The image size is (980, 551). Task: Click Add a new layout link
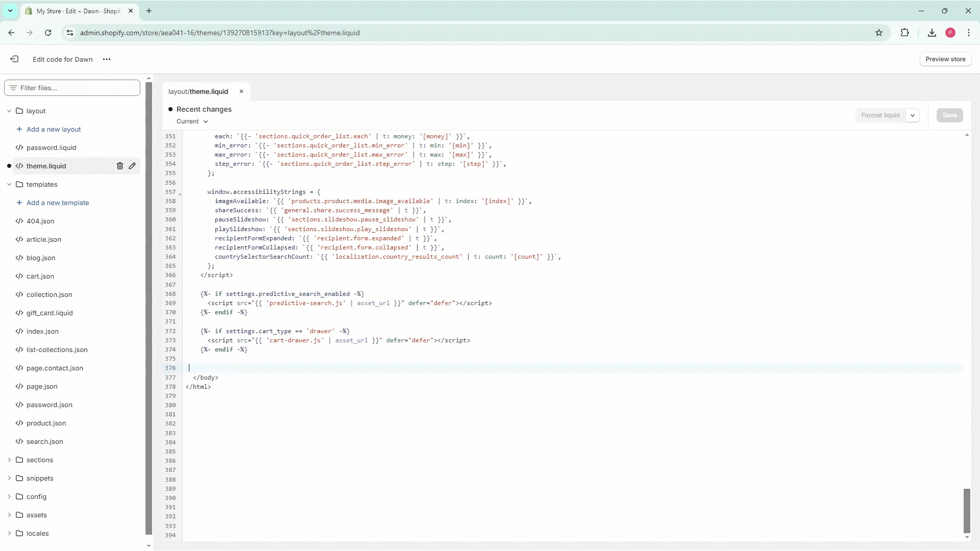(x=54, y=130)
